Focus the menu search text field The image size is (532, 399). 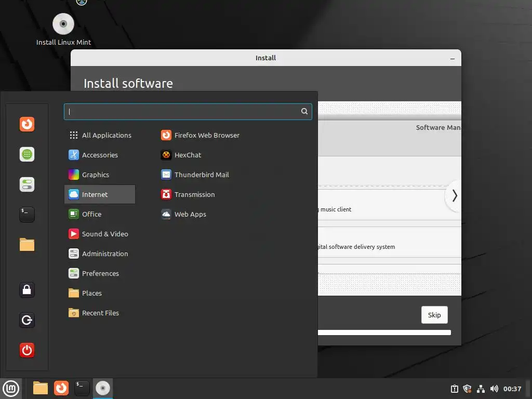[x=188, y=112]
